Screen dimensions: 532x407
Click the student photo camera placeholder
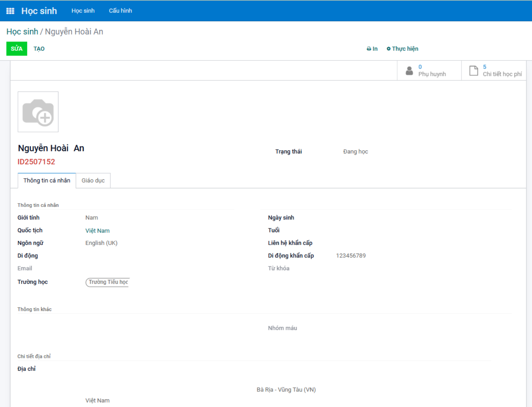(x=38, y=112)
